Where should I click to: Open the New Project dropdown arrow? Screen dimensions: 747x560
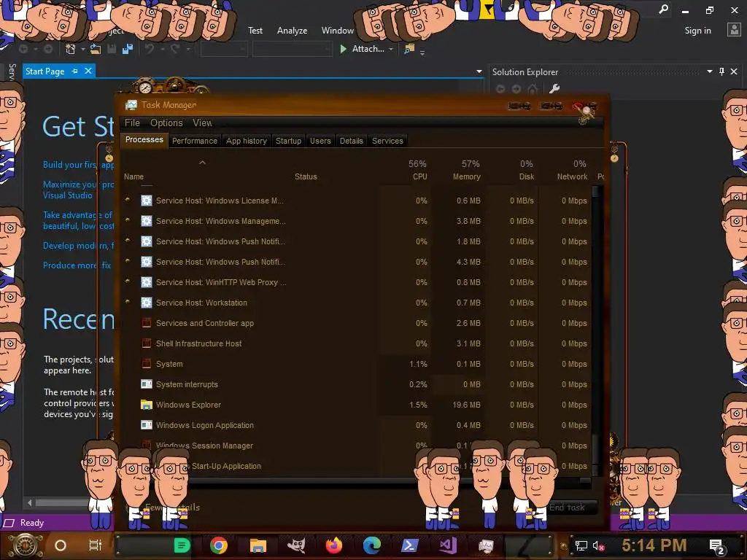pos(83,49)
